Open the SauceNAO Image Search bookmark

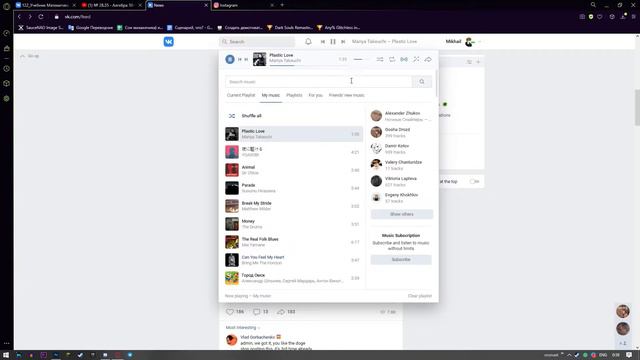coord(41,28)
